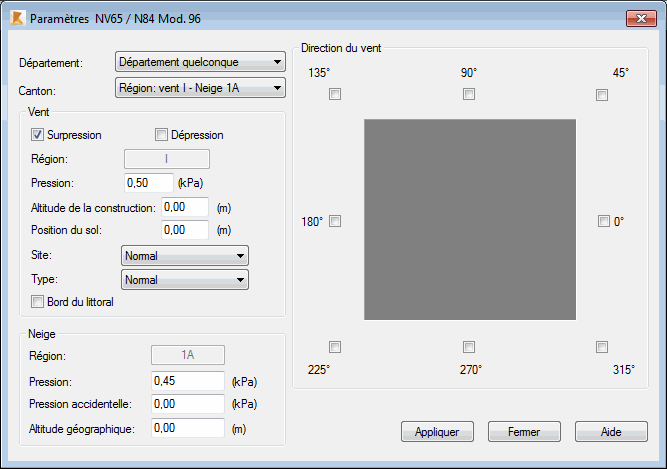Open the Département dropdown
This screenshot has height=469, width=667.
point(200,62)
